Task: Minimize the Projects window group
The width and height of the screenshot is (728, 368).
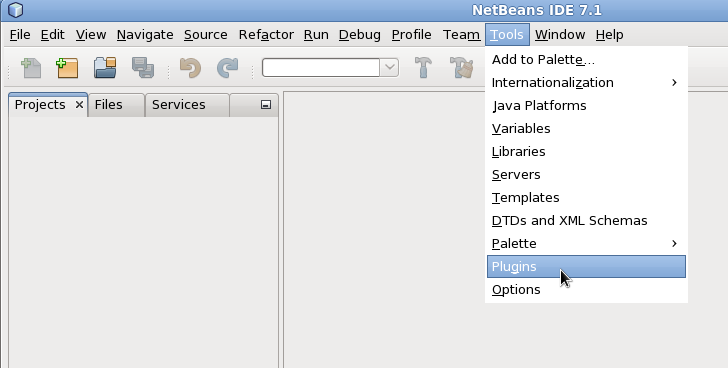Action: [266, 105]
